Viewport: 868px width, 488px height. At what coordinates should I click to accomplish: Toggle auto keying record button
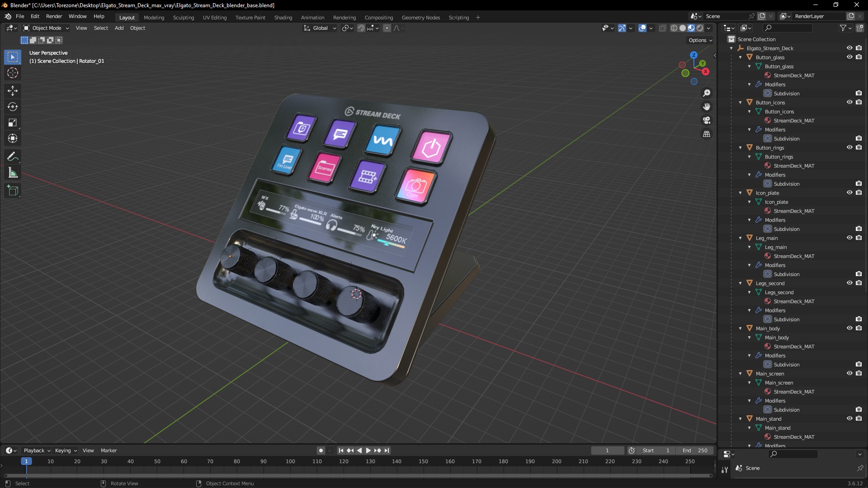321,450
